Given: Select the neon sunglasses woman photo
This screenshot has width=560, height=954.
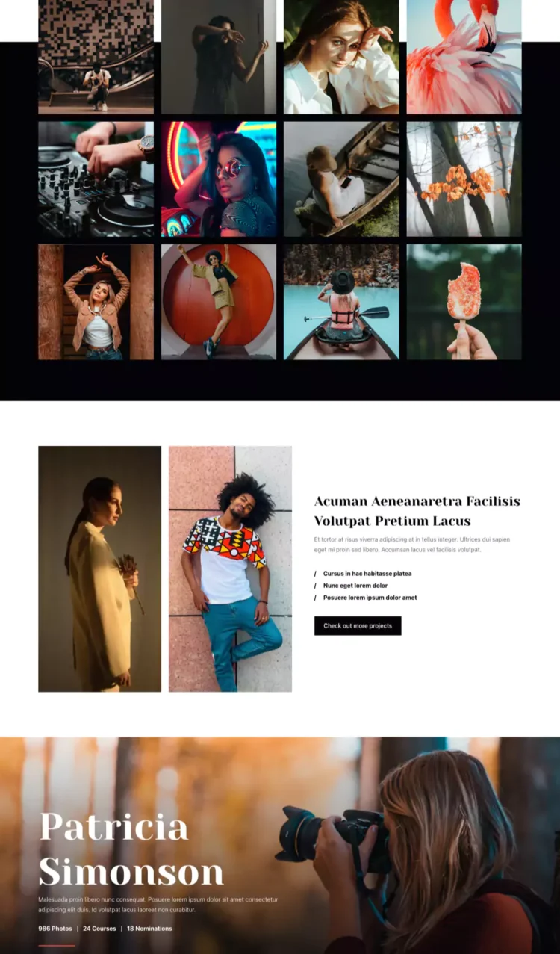Looking at the screenshot, I should tap(219, 179).
